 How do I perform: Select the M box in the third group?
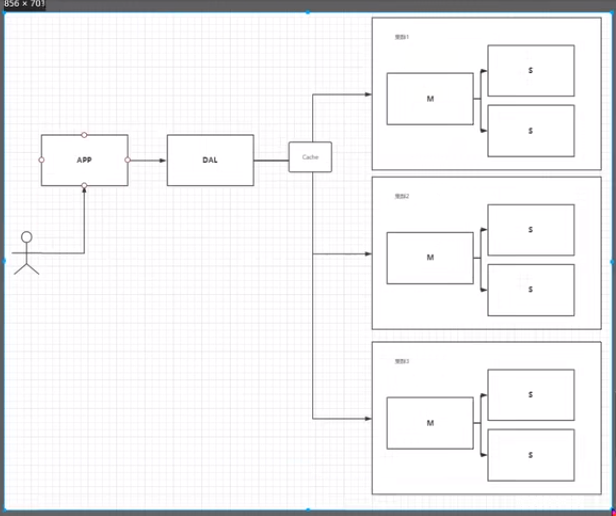point(430,423)
